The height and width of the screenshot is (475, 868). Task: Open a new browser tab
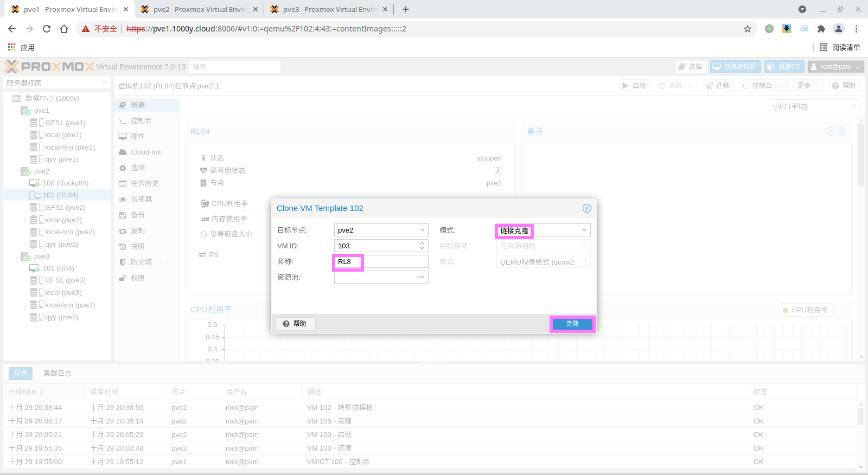(406, 9)
